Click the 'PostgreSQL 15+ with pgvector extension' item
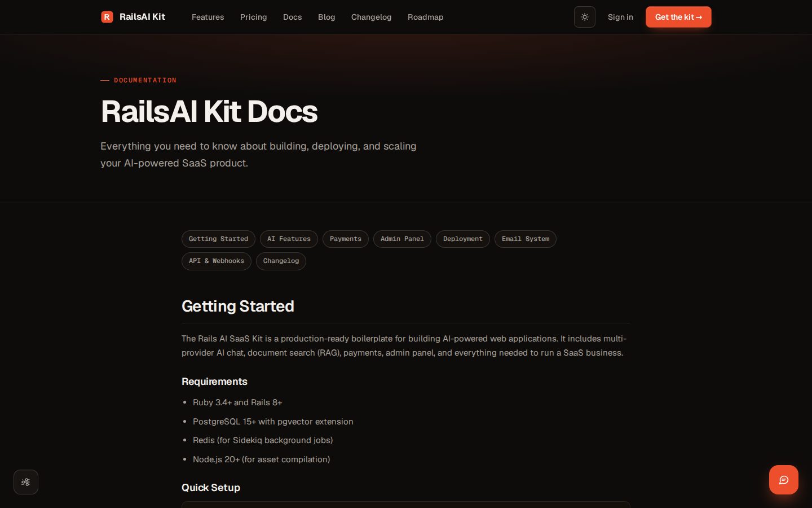The image size is (812, 508). 273,422
